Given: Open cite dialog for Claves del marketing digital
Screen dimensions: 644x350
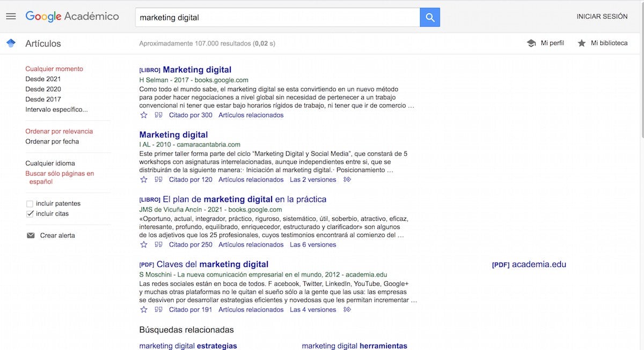Looking at the screenshot, I should click(158, 310).
